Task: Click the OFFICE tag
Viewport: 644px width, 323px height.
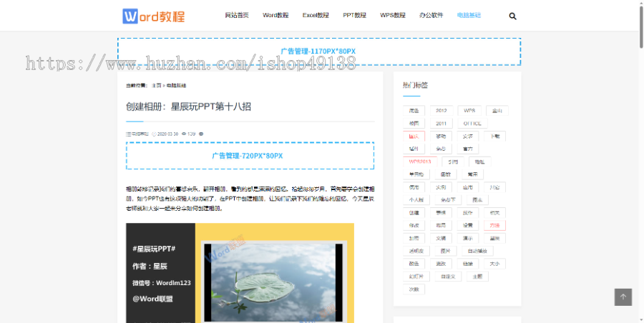Action: 472,123
